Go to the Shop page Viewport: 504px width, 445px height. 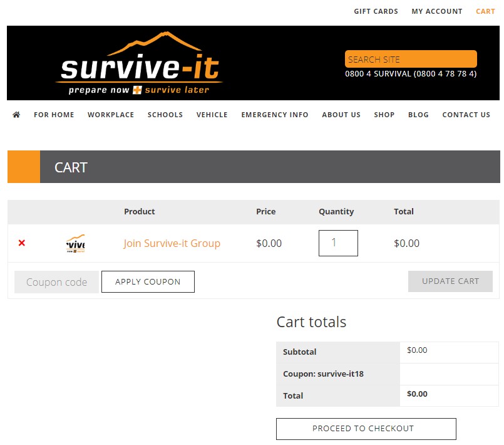pos(384,115)
